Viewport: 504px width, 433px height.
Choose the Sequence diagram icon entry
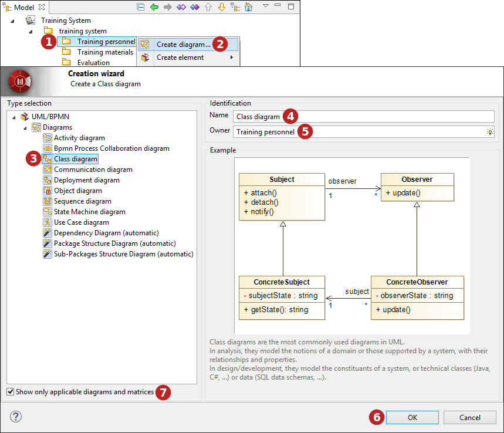pos(48,201)
